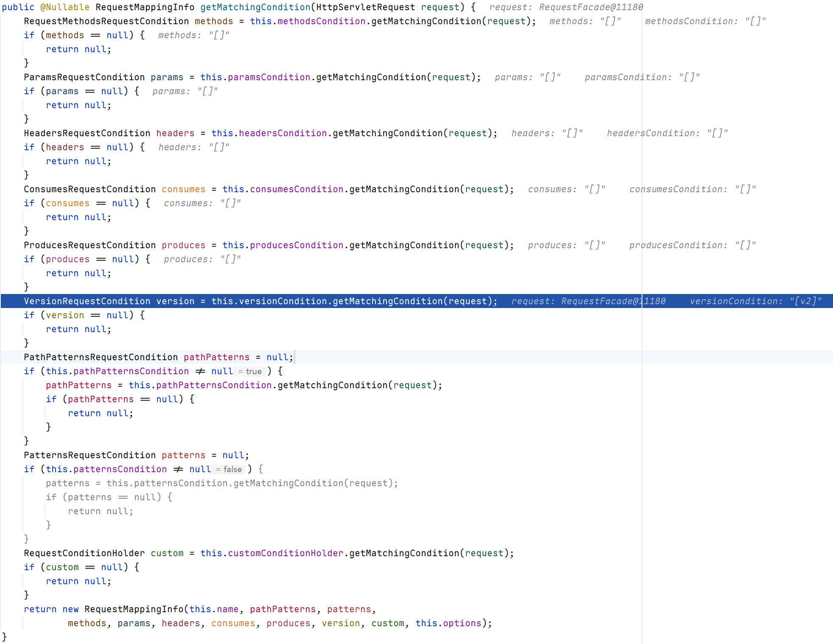
Task: Click versionCondition "[v2]" inline debug value
Action: (x=755, y=301)
